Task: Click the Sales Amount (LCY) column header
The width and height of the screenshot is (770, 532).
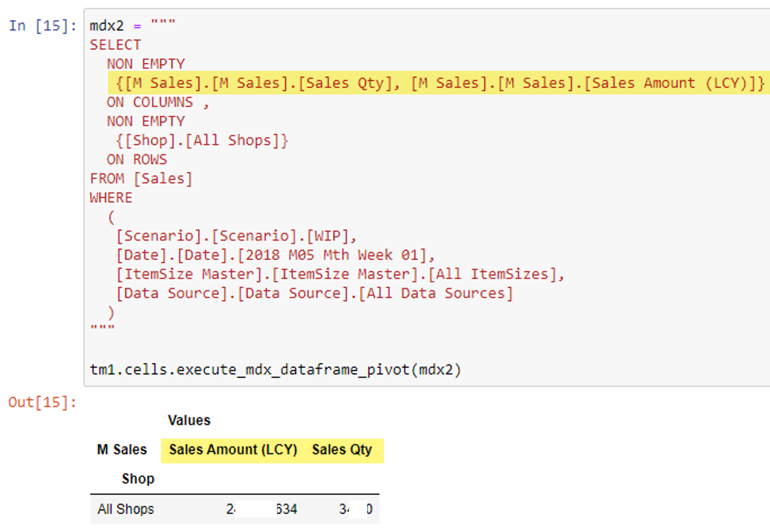Action: 233,450
